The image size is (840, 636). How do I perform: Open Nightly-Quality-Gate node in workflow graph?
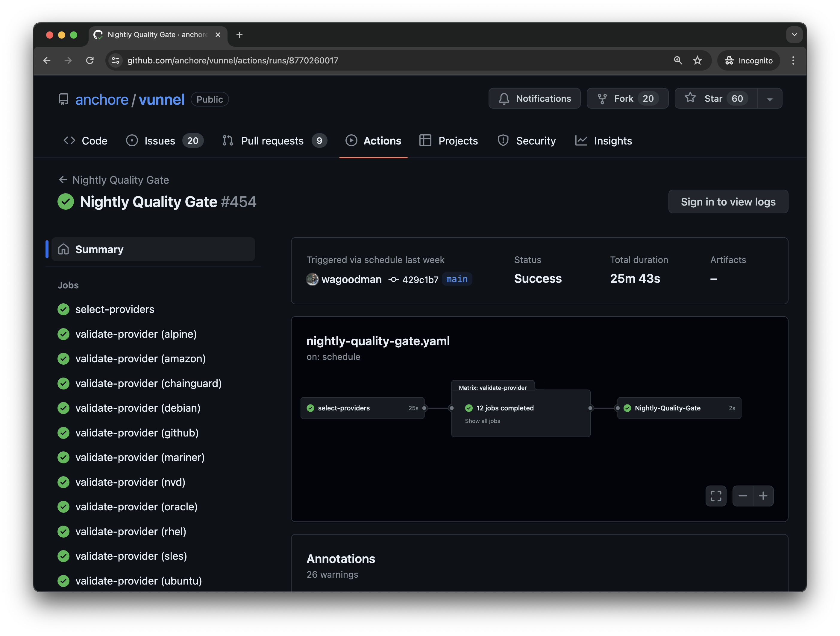point(679,408)
